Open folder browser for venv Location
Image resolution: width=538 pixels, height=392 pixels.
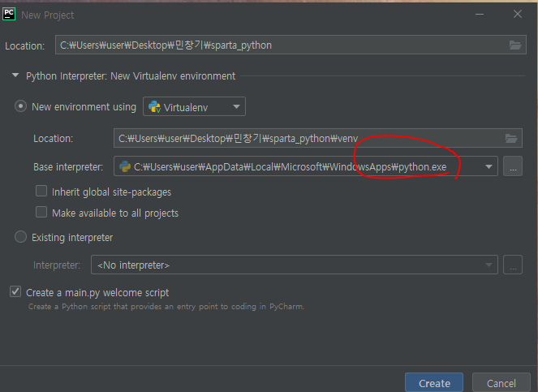click(x=511, y=138)
